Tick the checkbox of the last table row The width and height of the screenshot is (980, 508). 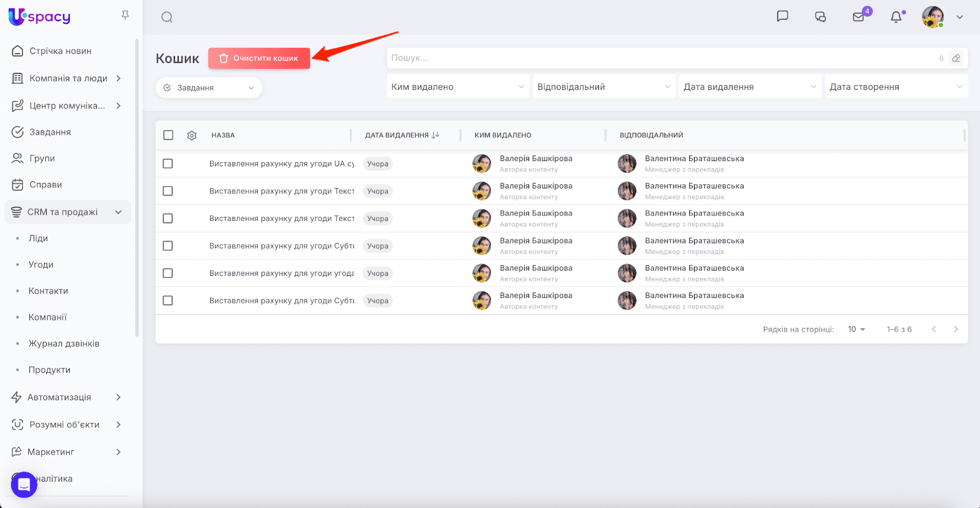pyautogui.click(x=168, y=301)
